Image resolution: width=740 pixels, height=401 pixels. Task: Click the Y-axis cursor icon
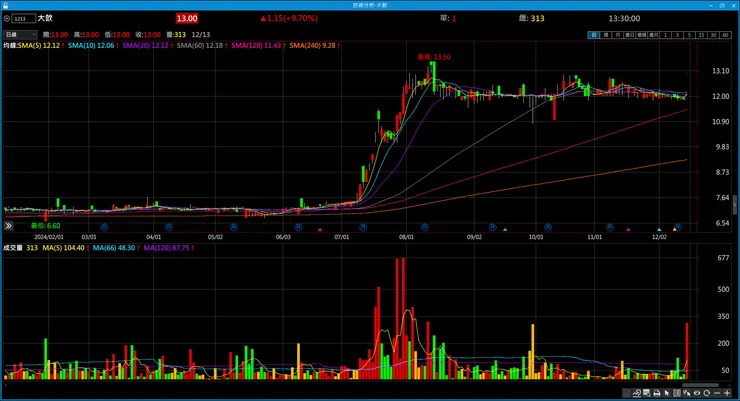point(687,393)
